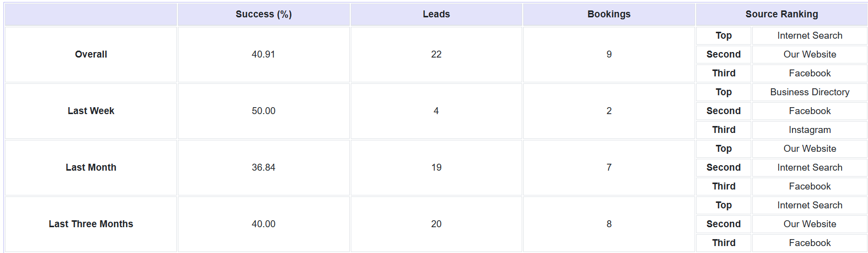Click the 40.91 success rate cell
868x253 pixels.
(x=263, y=55)
